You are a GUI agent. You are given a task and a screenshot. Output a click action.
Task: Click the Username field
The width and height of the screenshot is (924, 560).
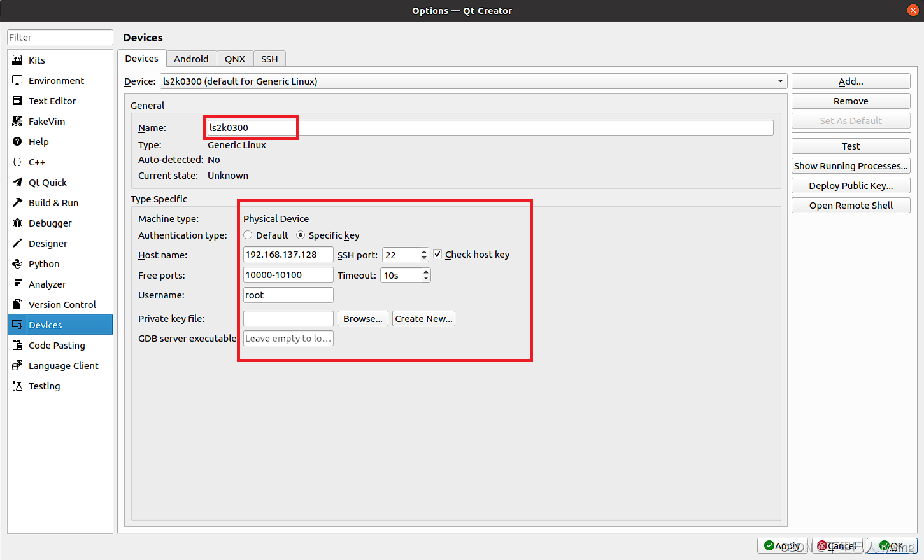tap(288, 295)
